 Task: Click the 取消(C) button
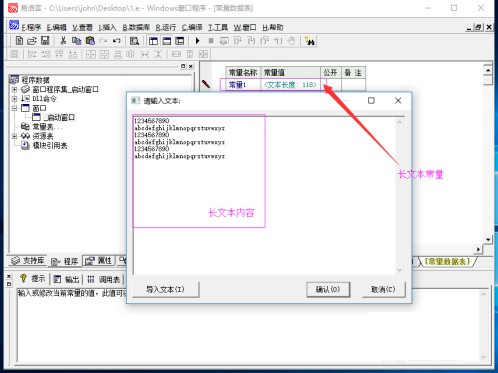(x=383, y=289)
